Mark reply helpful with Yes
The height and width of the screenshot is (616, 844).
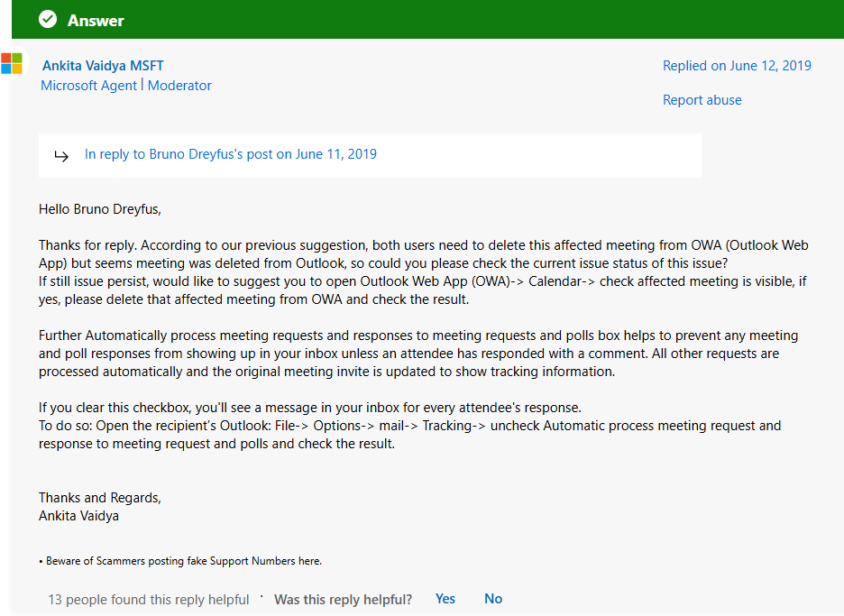[x=445, y=599]
